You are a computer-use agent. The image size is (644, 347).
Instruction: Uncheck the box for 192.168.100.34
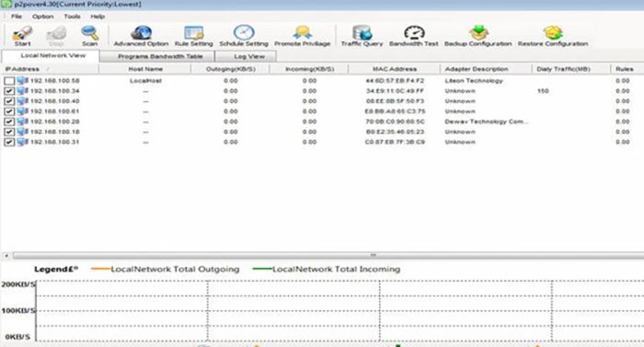9,91
